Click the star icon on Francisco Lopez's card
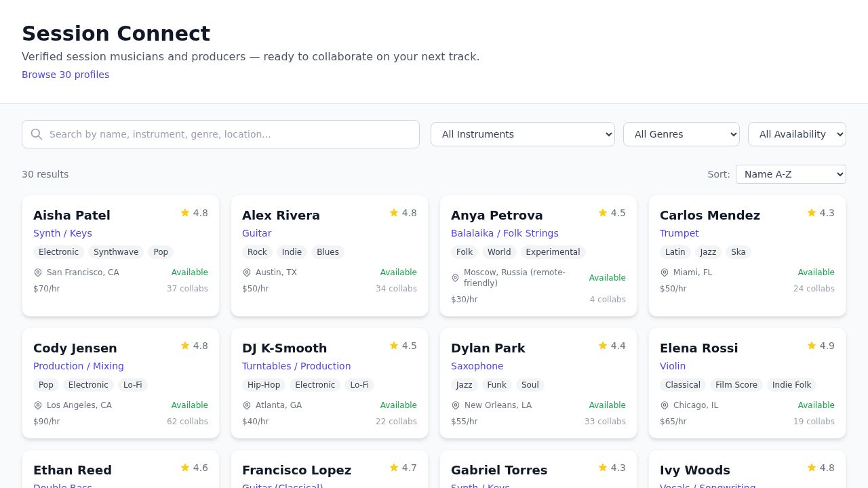 point(394,468)
